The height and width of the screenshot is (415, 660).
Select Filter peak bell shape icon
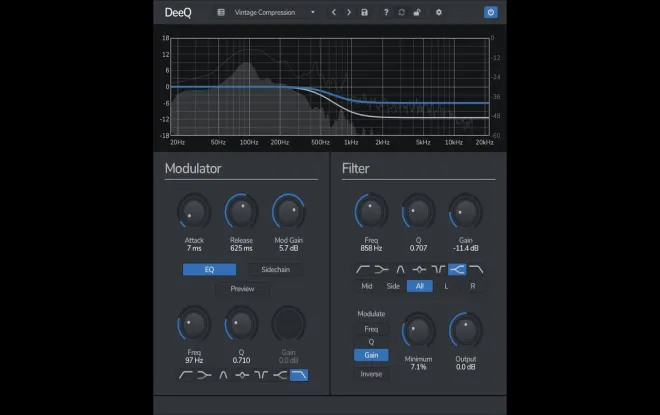(419, 269)
